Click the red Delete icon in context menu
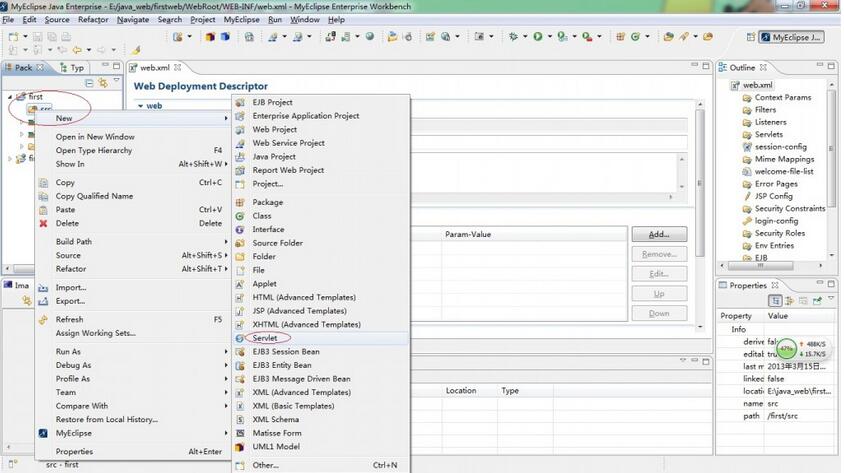This screenshot has width=844, height=473. [x=43, y=223]
